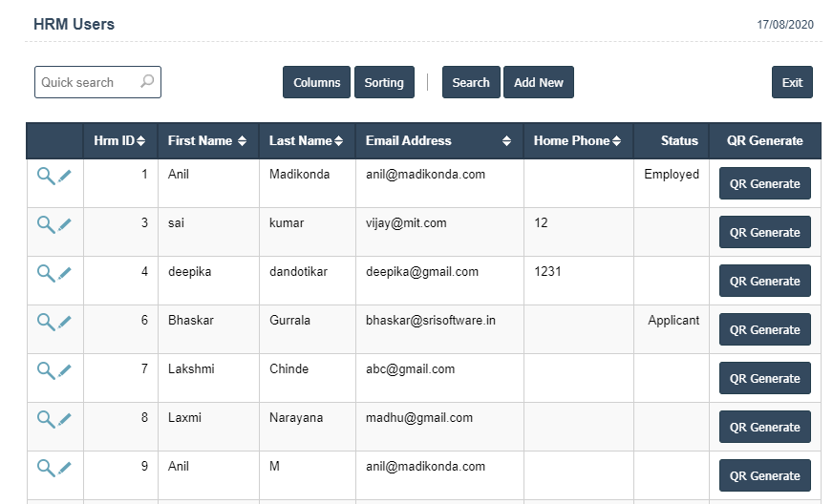The height and width of the screenshot is (504, 833).
Task: Sort by the Email Address column header
Action: (x=438, y=140)
